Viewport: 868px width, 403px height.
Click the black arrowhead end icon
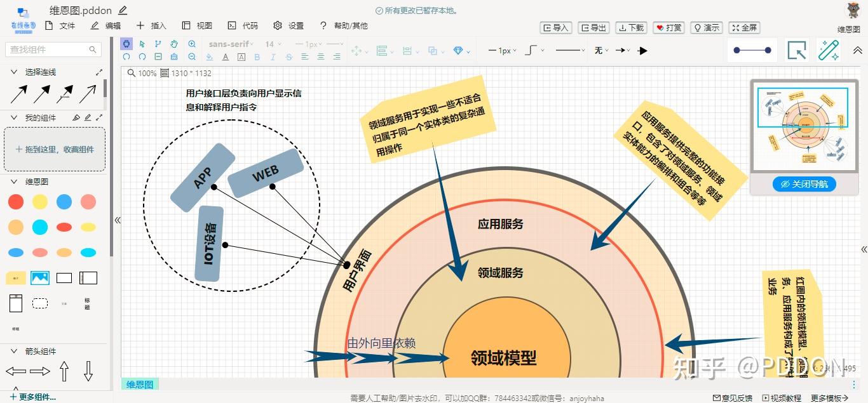click(643, 50)
